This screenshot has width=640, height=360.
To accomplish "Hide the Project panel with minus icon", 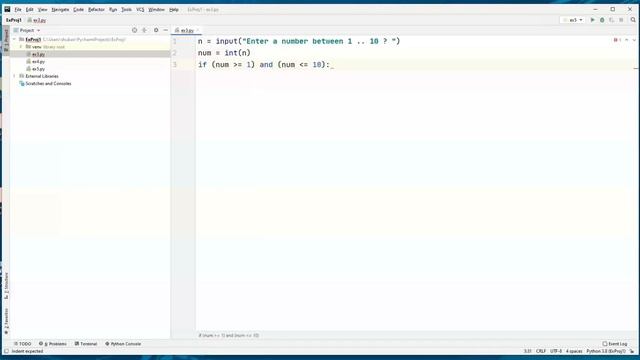I will click(166, 30).
